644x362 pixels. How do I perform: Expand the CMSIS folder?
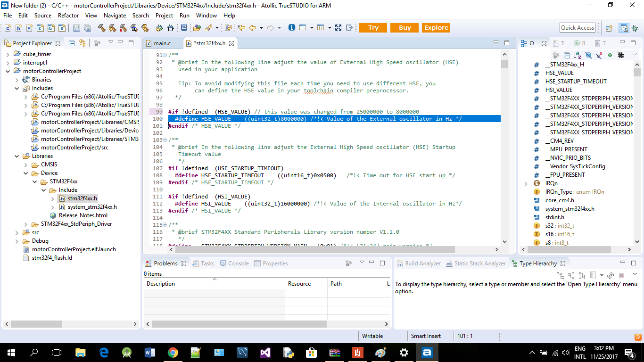(26, 165)
